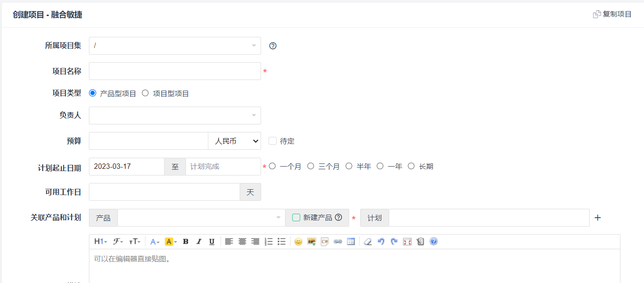
Task: Open the yellow highlight color picker
Action: click(x=171, y=242)
